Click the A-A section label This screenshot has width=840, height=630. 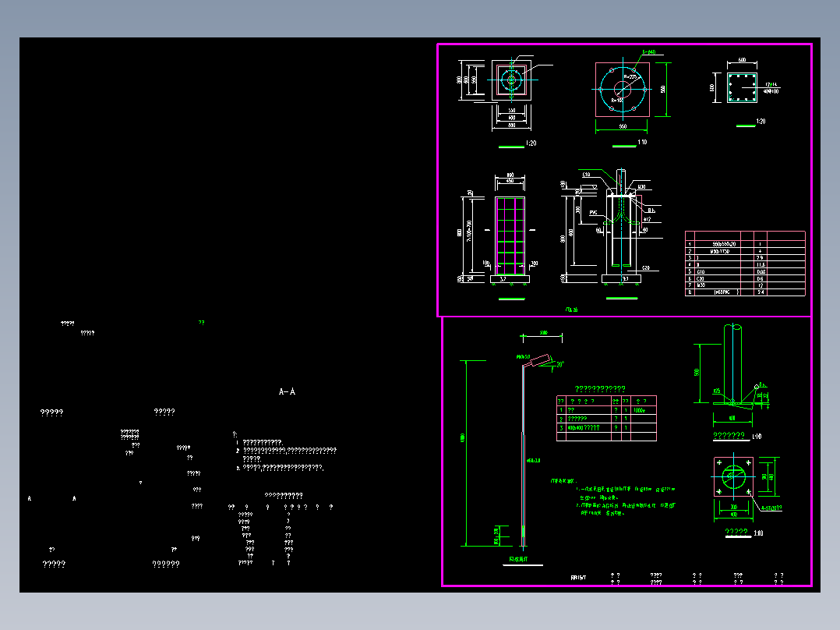[287, 392]
